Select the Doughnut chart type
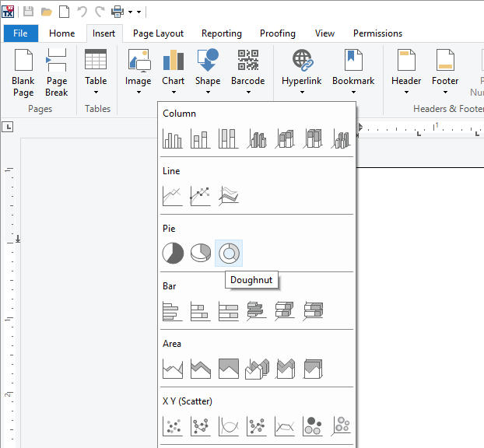 (229, 253)
